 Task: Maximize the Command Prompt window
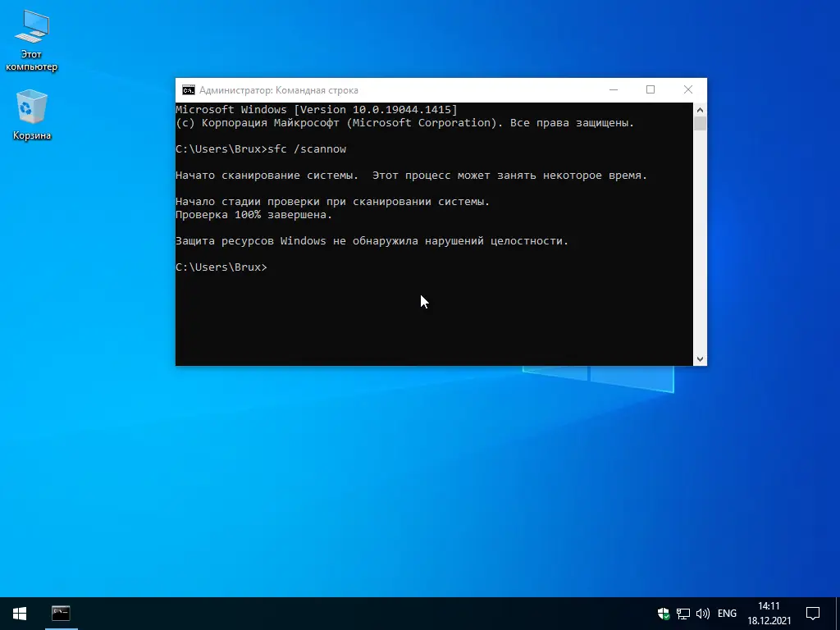tap(651, 89)
